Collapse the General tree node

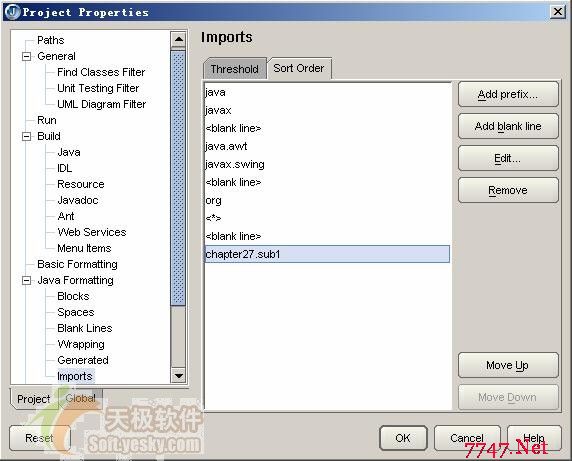27,57
